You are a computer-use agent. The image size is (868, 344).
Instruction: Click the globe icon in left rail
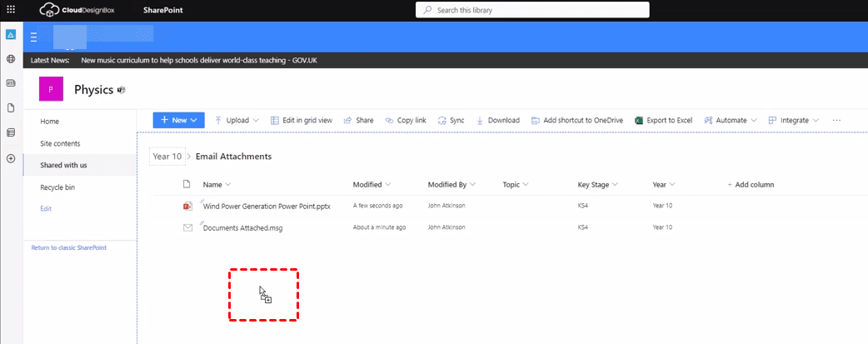point(11,59)
